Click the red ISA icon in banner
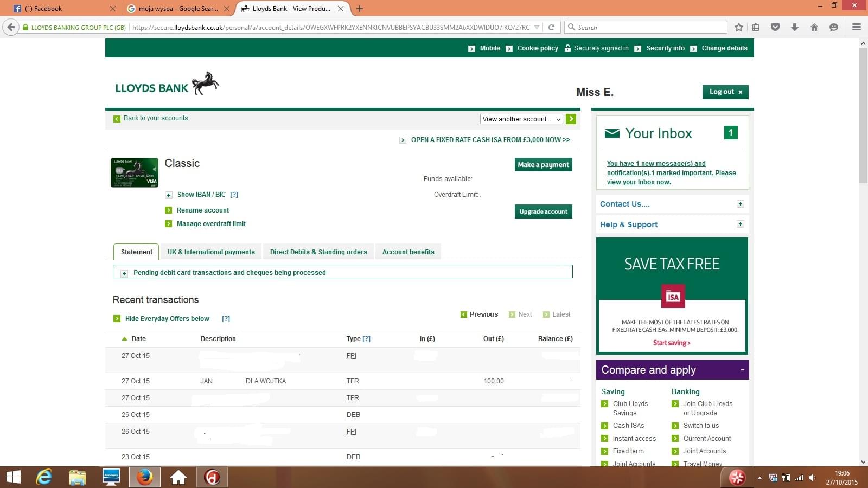 click(673, 297)
